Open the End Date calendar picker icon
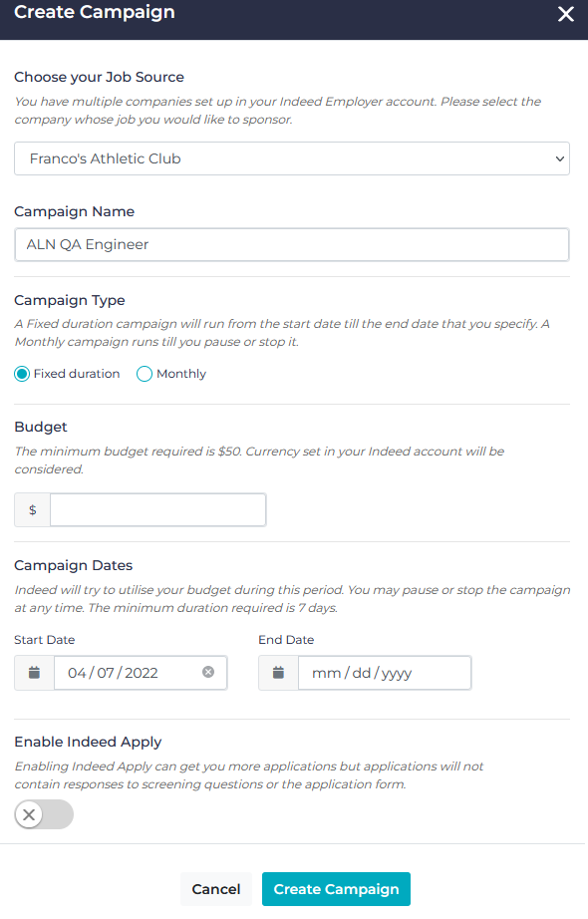Image resolution: width=588 pixels, height=919 pixels. pyautogui.click(x=277, y=673)
